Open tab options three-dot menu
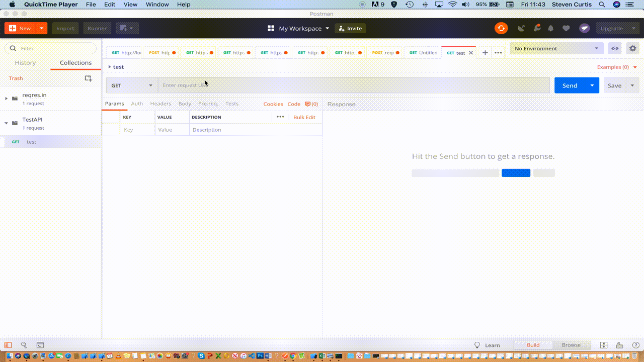The width and height of the screenshot is (644, 362). [x=498, y=52]
